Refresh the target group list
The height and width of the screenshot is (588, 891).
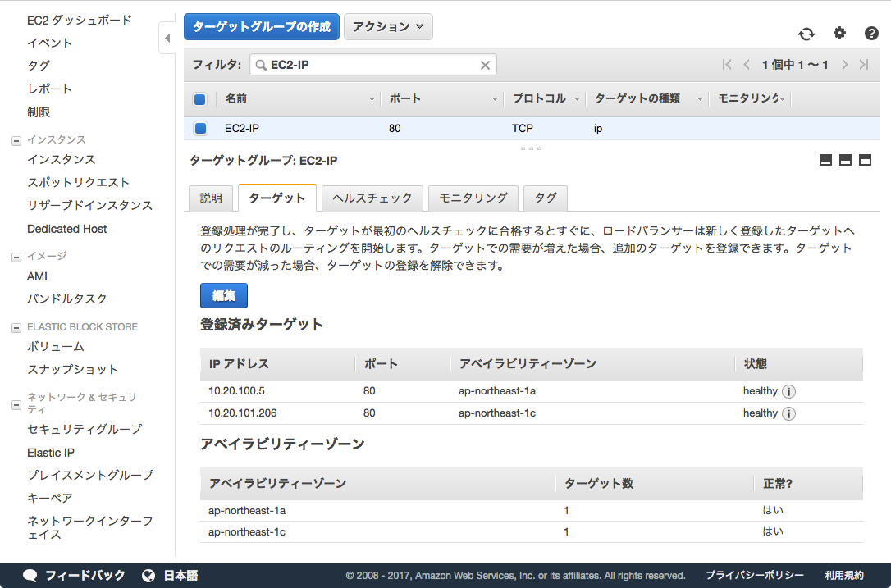point(806,33)
